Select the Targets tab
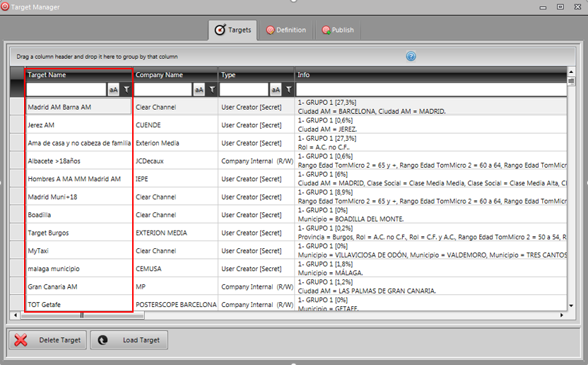The width and height of the screenshot is (588, 365). pos(233,30)
